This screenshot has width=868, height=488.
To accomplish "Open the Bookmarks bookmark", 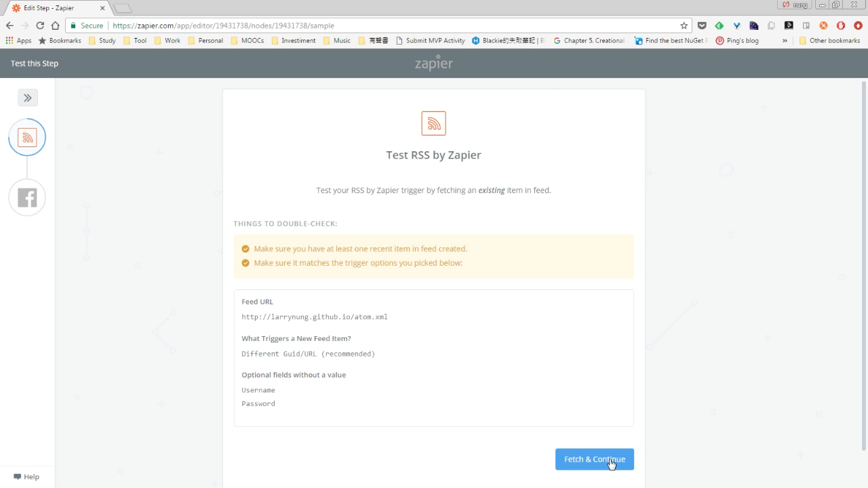I will coord(60,41).
